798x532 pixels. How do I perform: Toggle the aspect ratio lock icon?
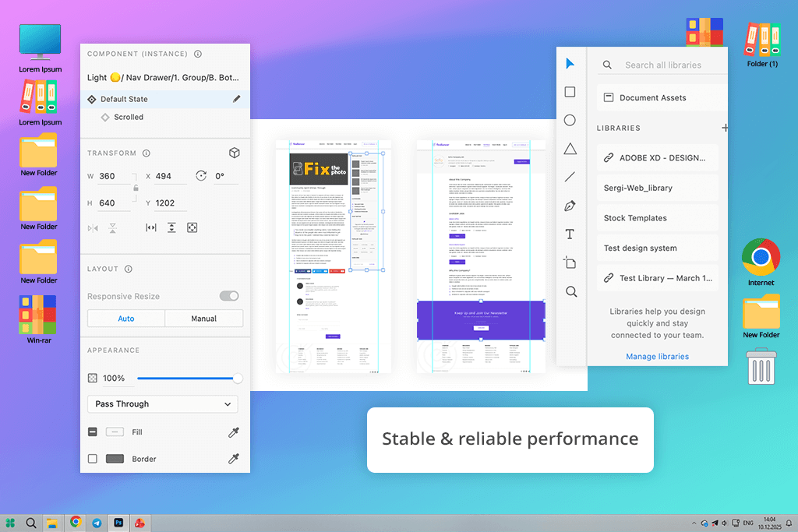click(x=136, y=188)
